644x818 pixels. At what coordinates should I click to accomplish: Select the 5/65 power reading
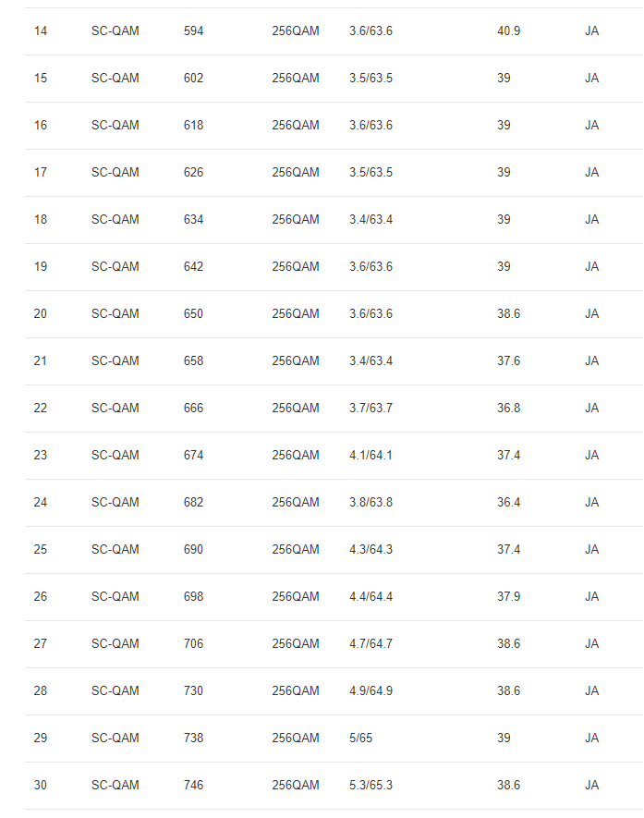point(361,739)
